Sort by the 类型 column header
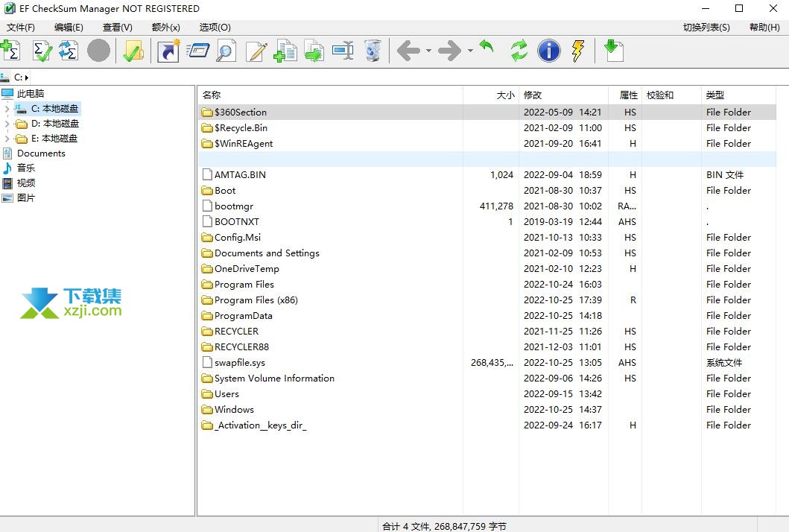789x532 pixels. 738,95
